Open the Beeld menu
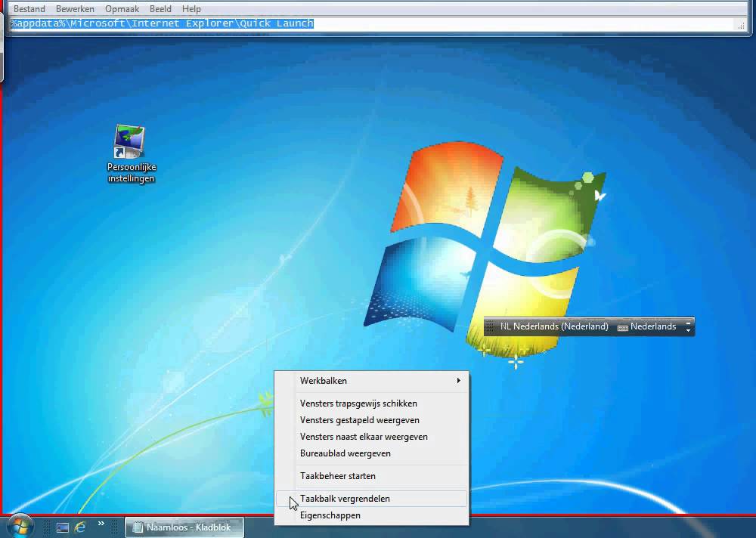The height and width of the screenshot is (538, 756). pyautogui.click(x=160, y=8)
